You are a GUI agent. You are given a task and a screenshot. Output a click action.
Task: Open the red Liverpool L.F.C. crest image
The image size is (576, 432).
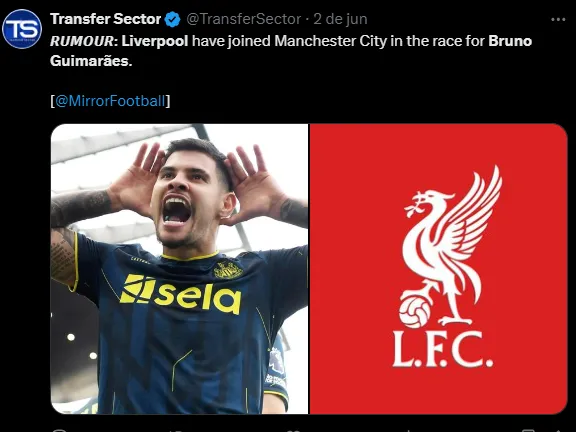pos(439,269)
